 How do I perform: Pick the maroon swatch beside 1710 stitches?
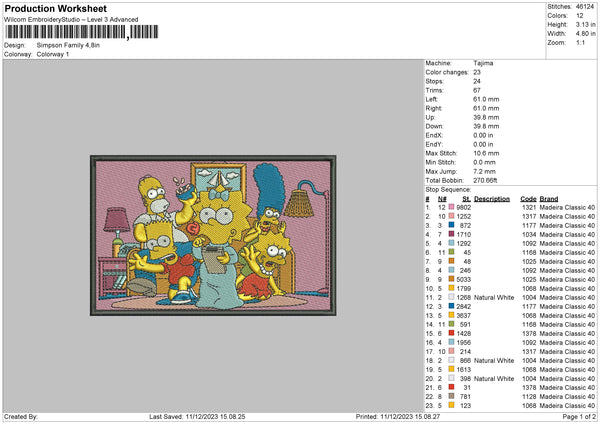(x=452, y=234)
